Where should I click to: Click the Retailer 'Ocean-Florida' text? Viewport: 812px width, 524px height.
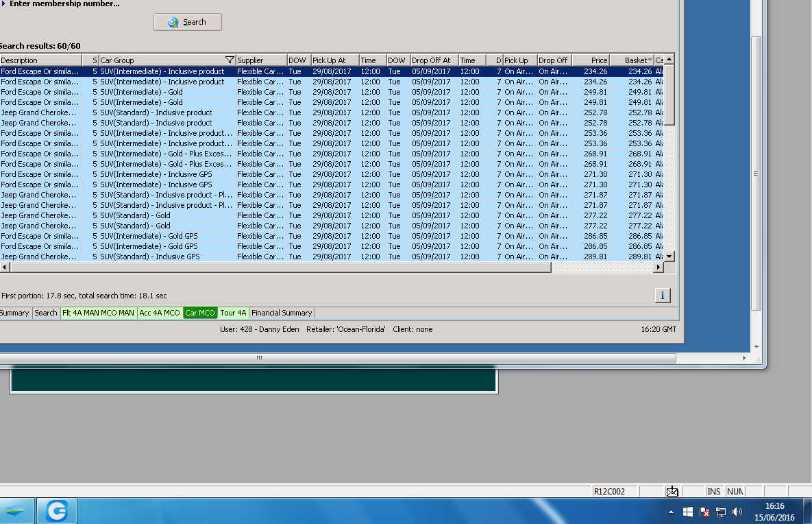[x=346, y=329]
